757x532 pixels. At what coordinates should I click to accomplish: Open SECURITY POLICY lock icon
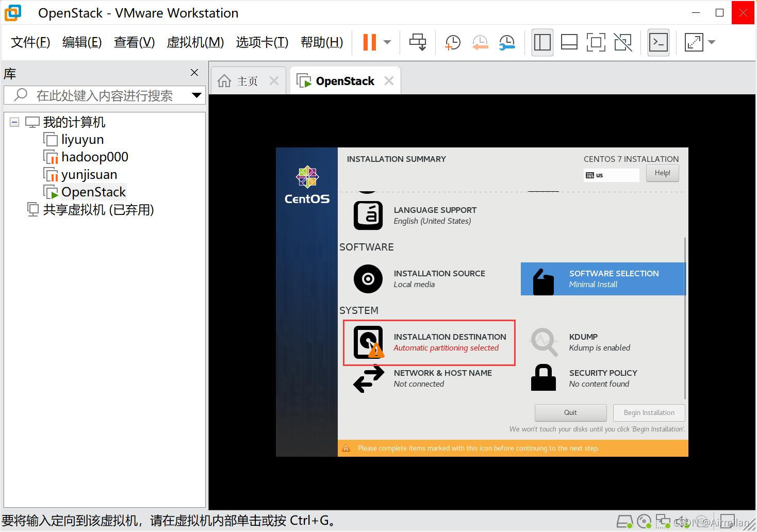[544, 378]
